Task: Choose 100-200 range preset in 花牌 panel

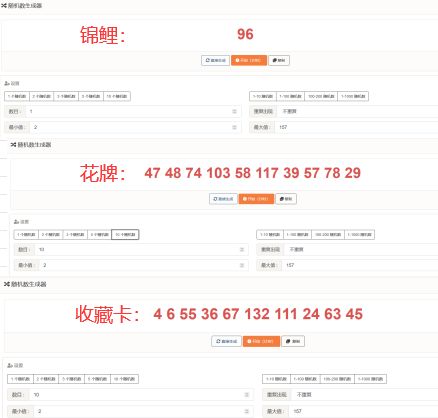Action: pos(328,235)
